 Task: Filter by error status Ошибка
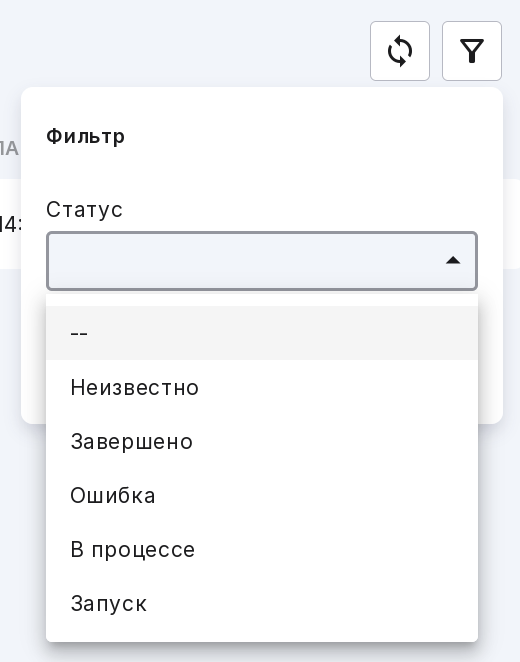[262, 495]
